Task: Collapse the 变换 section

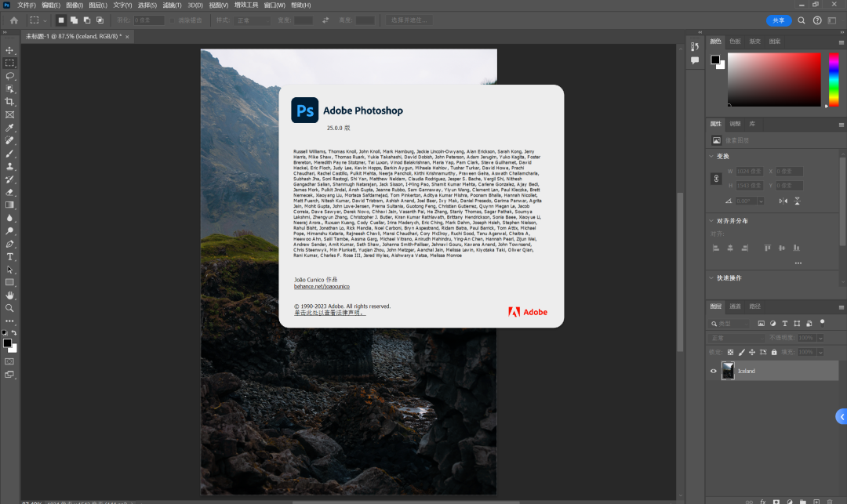Action: (711, 157)
